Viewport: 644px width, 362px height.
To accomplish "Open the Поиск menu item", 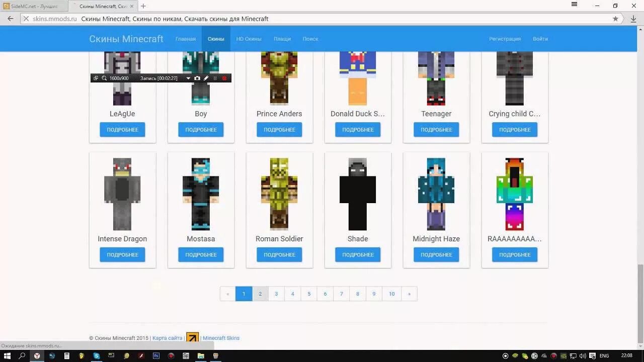I will pyautogui.click(x=310, y=39).
